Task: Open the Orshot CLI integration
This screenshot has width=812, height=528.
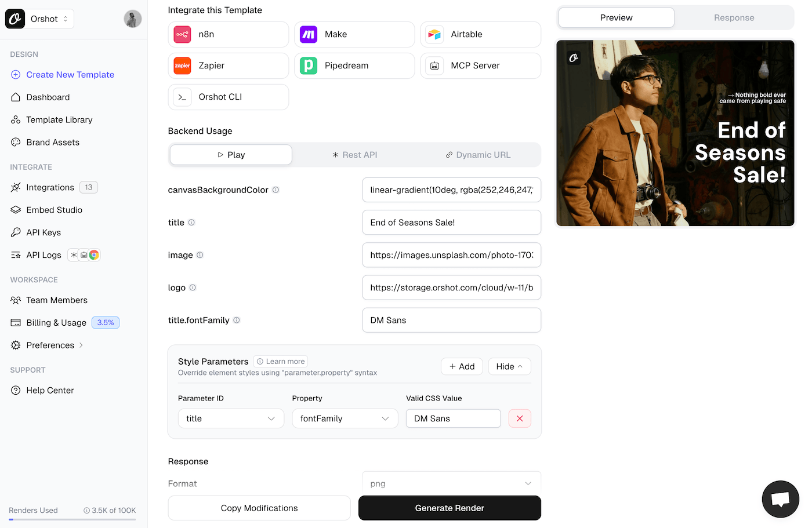Action: (x=228, y=97)
